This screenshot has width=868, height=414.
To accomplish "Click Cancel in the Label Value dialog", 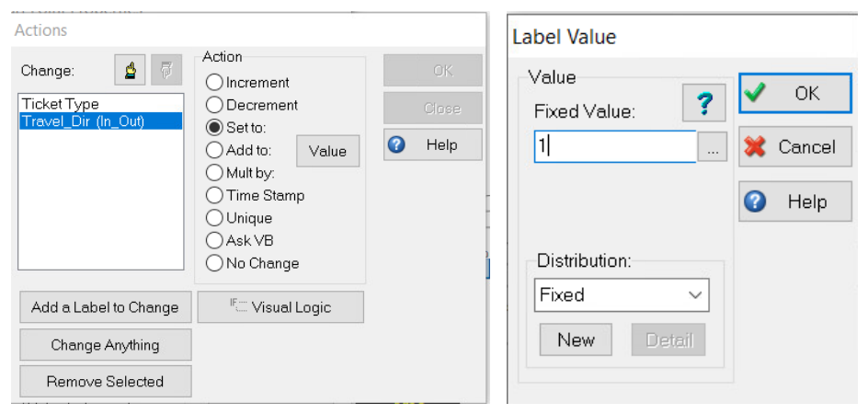I will (795, 147).
